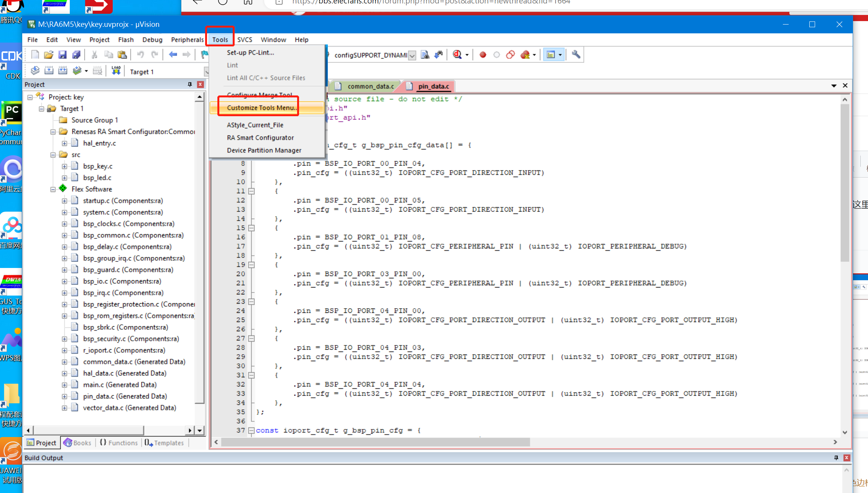The width and height of the screenshot is (868, 493).
Task: Click the Translate current file icon
Action: 35,71
